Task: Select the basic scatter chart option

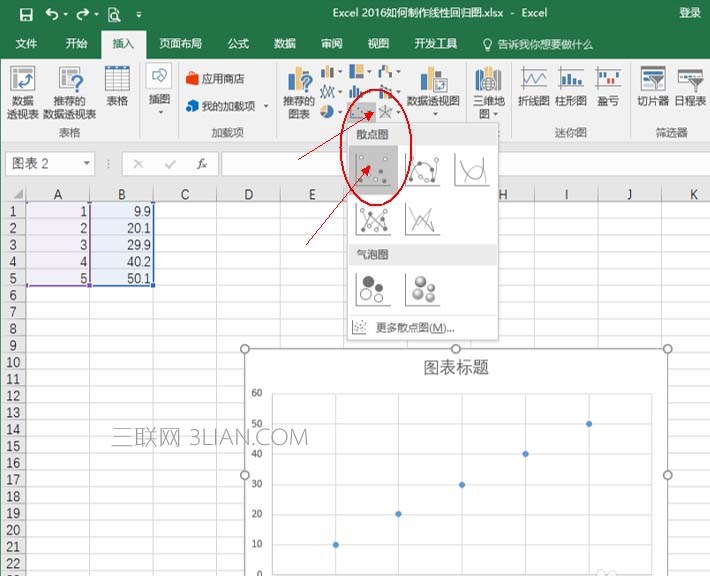Action: [373, 169]
